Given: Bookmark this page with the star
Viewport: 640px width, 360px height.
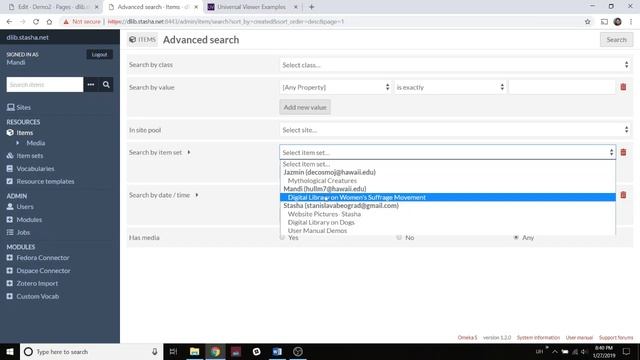Looking at the screenshot, I should [x=587, y=22].
